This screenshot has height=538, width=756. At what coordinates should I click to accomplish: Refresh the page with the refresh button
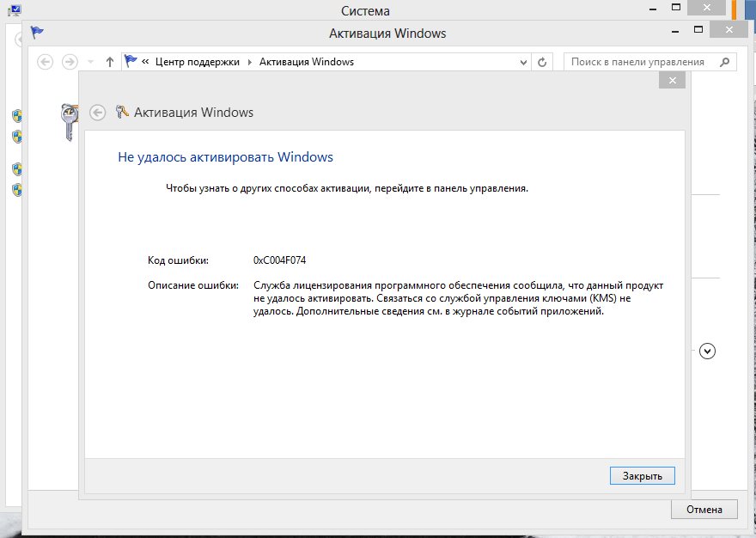pyautogui.click(x=542, y=62)
